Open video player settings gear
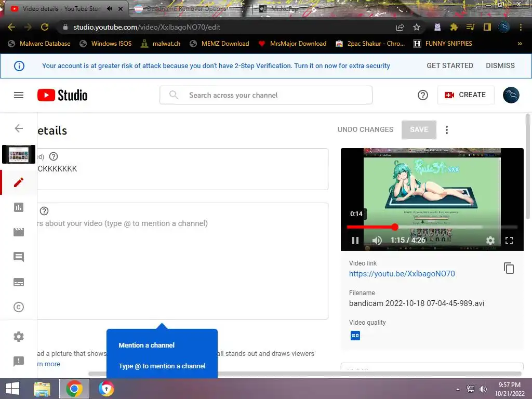The width and height of the screenshot is (532, 399). pyautogui.click(x=490, y=241)
